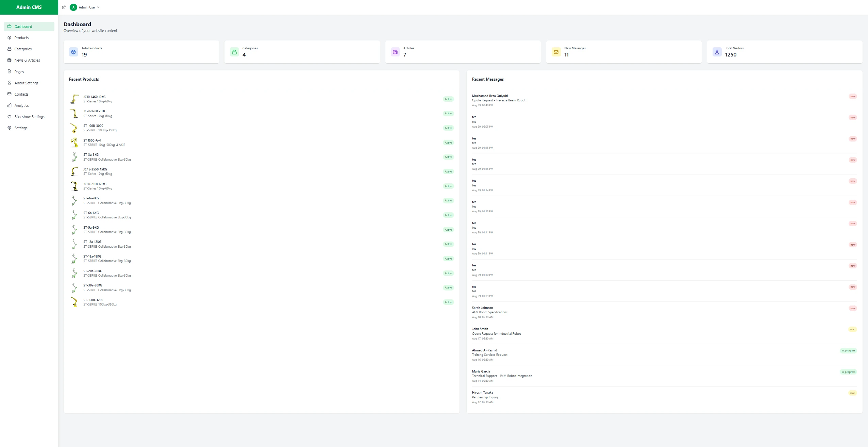Image resolution: width=868 pixels, height=447 pixels.
Task: Open Products in the sidebar
Action: [21, 38]
